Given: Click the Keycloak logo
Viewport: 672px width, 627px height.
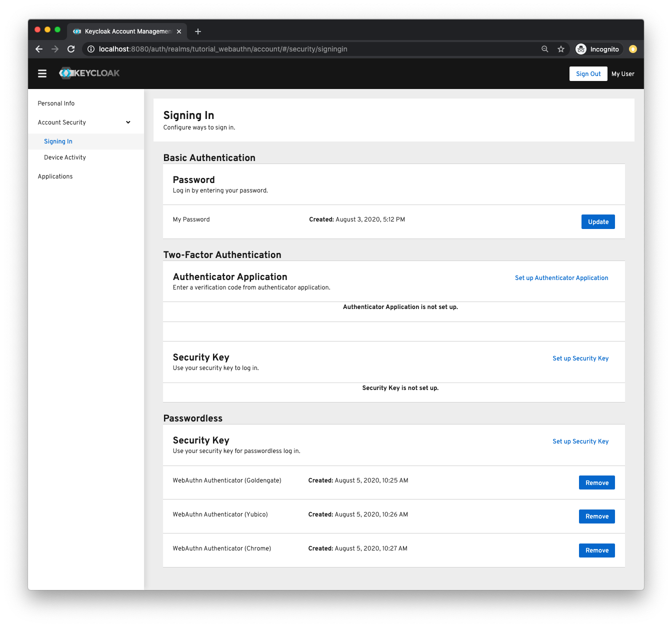Looking at the screenshot, I should 89,73.
